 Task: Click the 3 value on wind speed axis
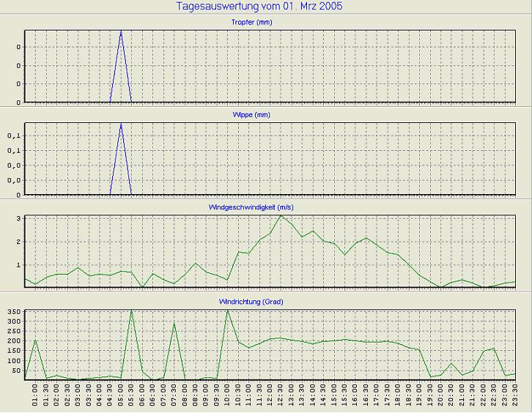pyautogui.click(x=18, y=218)
